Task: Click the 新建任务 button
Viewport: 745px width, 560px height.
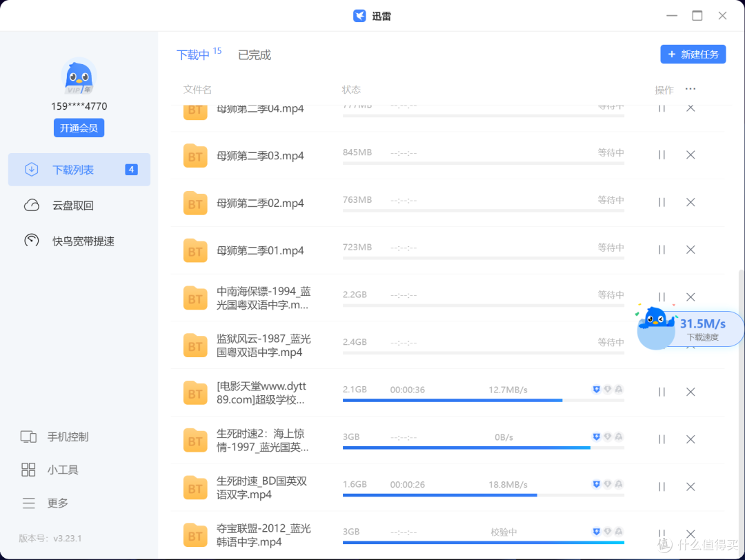Action: coord(693,54)
